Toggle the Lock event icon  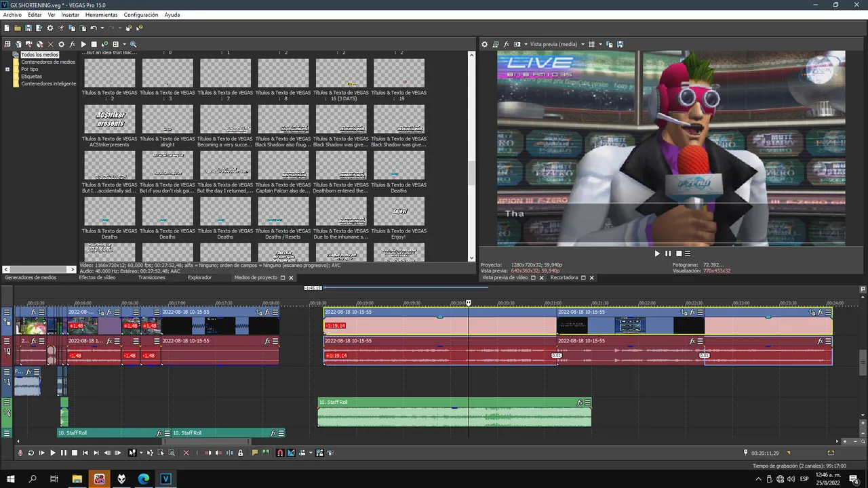pos(240,453)
